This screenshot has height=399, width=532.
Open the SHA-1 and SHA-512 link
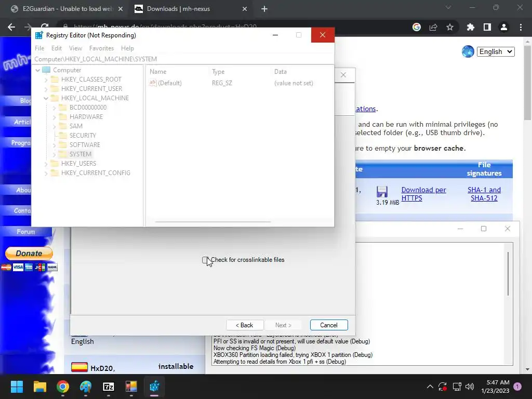tap(484, 194)
